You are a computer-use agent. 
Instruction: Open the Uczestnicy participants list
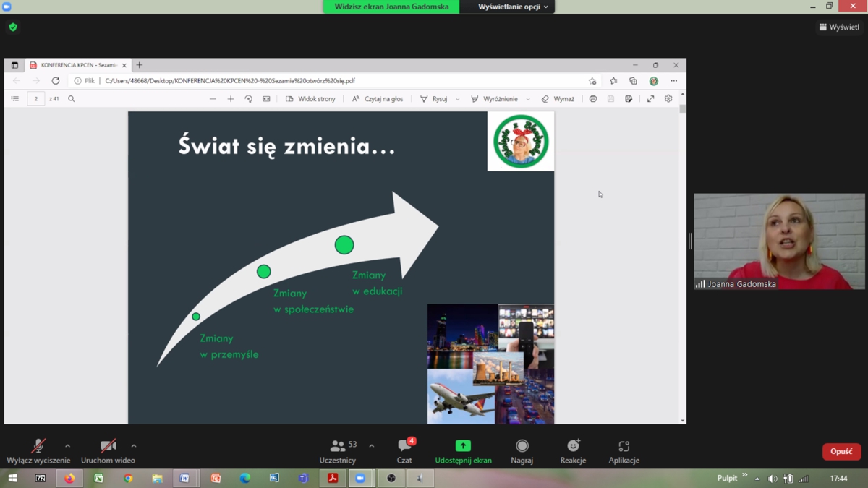tap(338, 446)
